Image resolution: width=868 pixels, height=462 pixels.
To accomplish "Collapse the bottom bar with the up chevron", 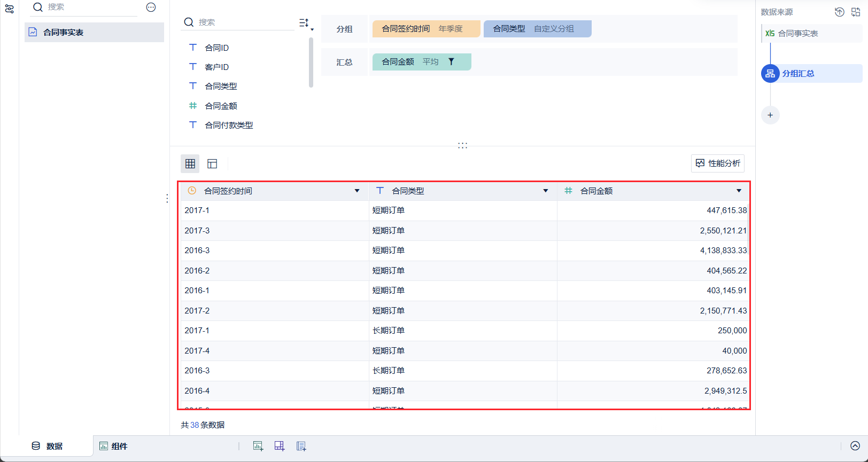I will tap(855, 446).
